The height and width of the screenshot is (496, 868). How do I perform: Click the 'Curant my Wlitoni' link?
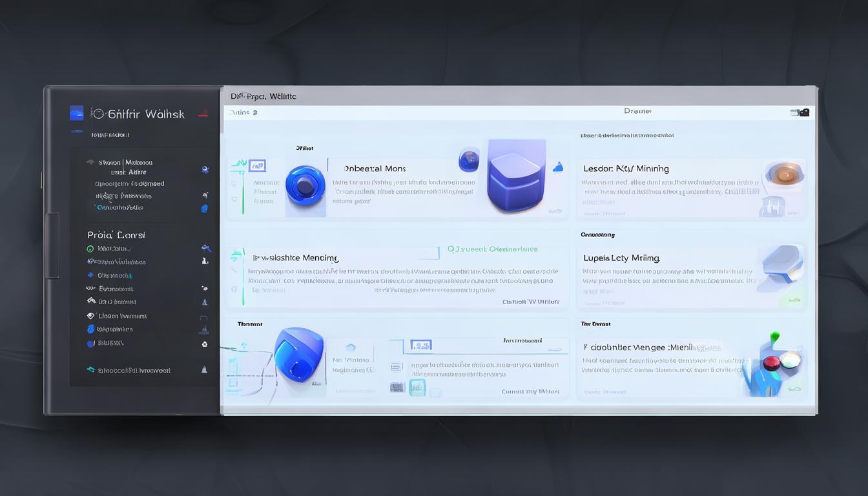pyautogui.click(x=530, y=391)
